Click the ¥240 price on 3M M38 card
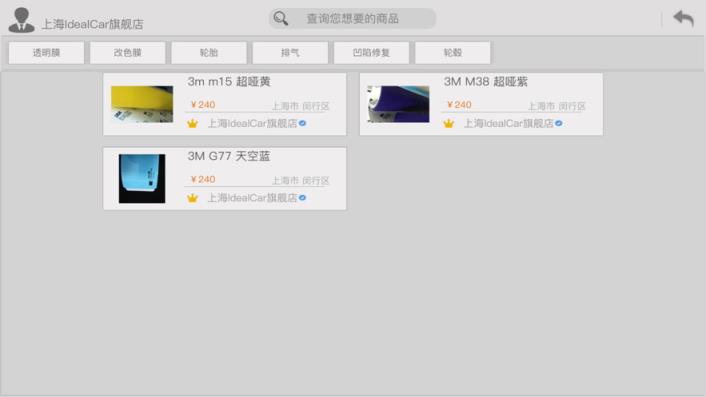The width and height of the screenshot is (706, 397). pos(459,104)
